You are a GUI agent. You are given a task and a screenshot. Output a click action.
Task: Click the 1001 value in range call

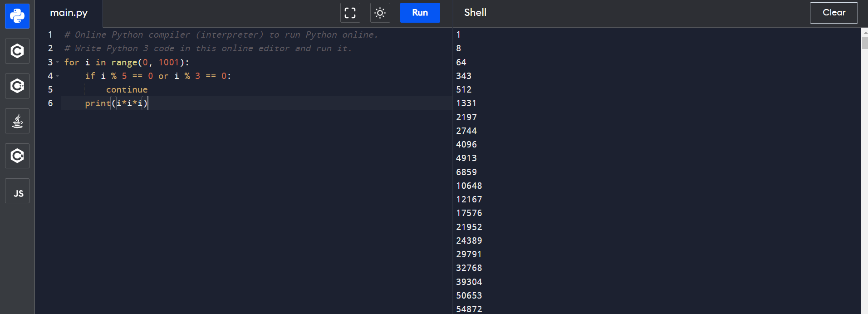coord(168,62)
